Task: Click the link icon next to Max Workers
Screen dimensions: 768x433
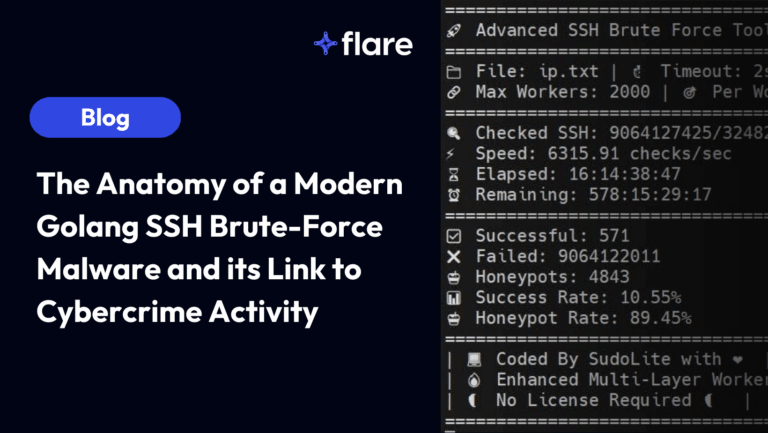Action: [x=453, y=92]
